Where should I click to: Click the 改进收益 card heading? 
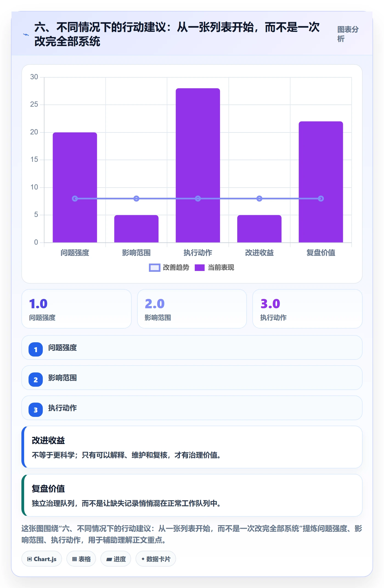click(x=48, y=440)
